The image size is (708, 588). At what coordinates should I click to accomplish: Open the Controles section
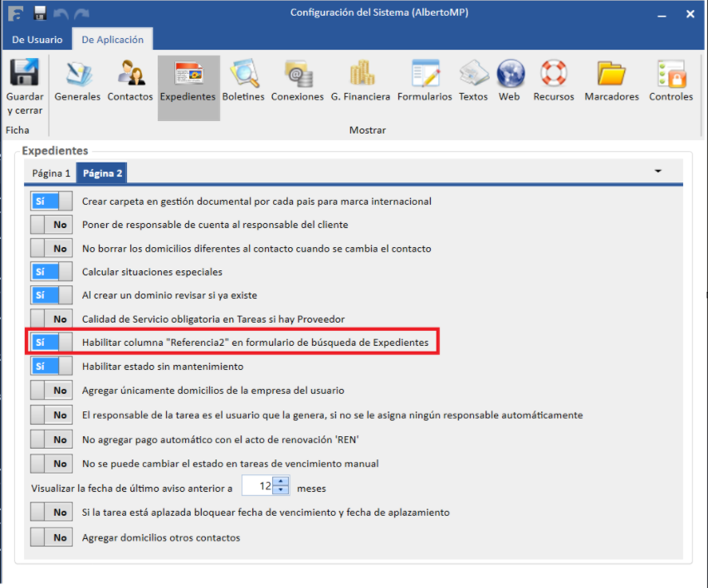point(671,81)
